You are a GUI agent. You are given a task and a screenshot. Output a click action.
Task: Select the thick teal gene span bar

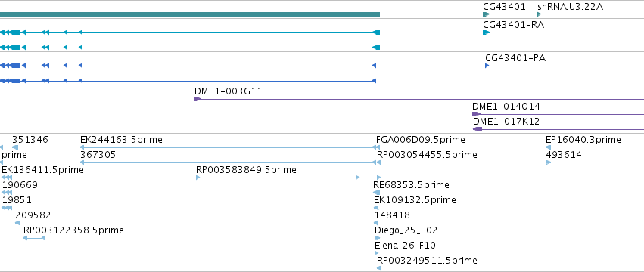(x=190, y=14)
